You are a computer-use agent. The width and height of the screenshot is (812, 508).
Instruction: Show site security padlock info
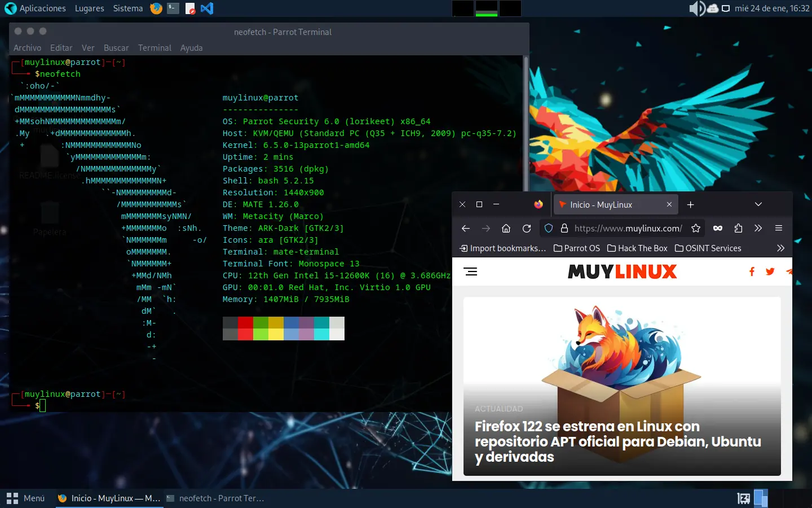[x=564, y=228]
